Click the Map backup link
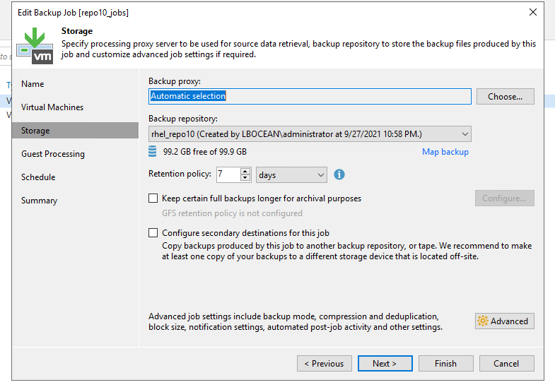The width and height of the screenshot is (555, 392). pyautogui.click(x=445, y=152)
